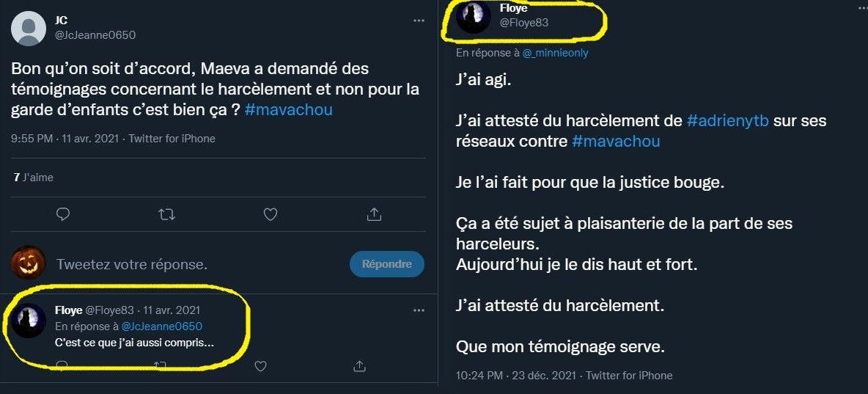
Task: Open more options on Floye's reply to JcJeanne0650
Action: click(419, 310)
